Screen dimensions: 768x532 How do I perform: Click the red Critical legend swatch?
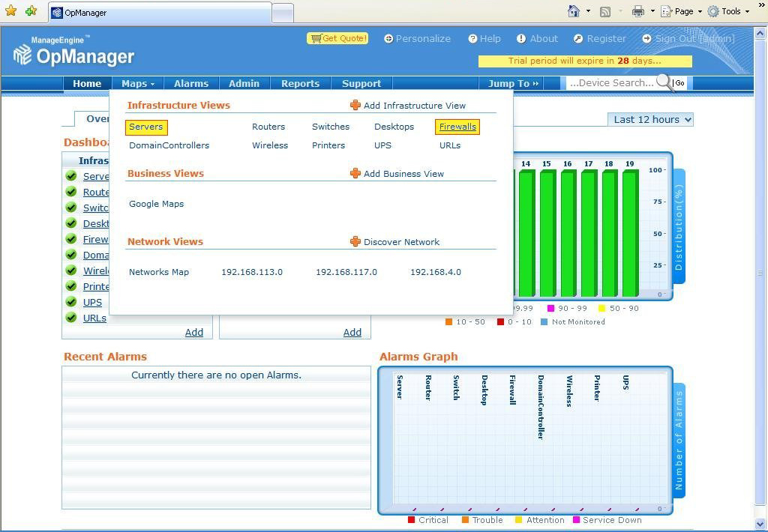411,520
